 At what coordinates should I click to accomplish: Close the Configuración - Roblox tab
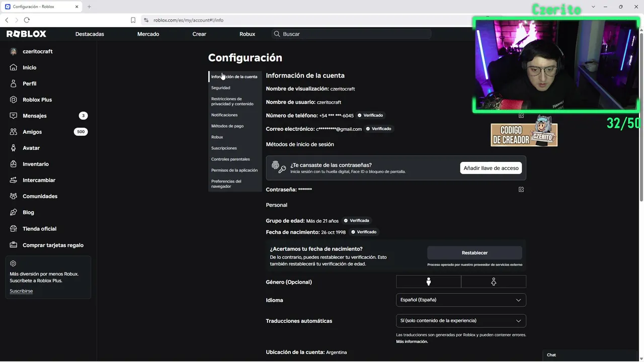[x=76, y=7]
